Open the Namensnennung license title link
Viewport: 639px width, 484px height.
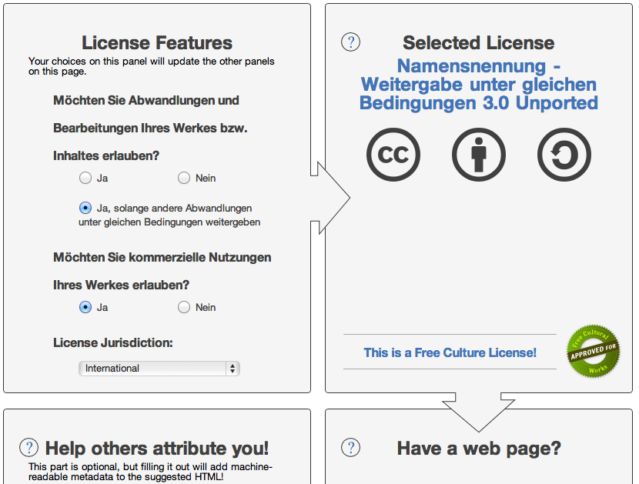click(x=478, y=84)
